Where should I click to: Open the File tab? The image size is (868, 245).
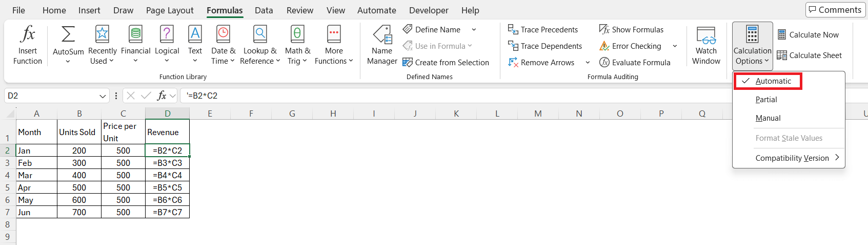coord(18,10)
